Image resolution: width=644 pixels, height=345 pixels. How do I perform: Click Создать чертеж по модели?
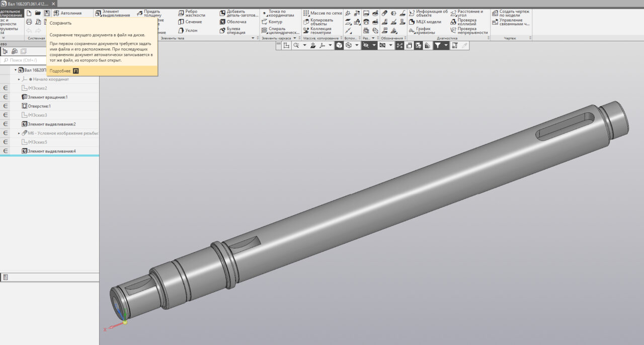click(x=511, y=13)
